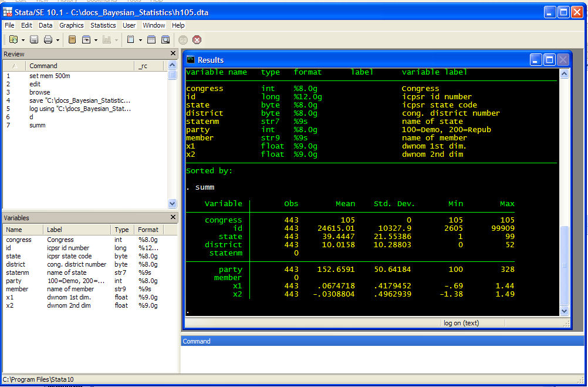Open the Graphics menu
Viewport: 588px width, 387px height.
click(72, 25)
